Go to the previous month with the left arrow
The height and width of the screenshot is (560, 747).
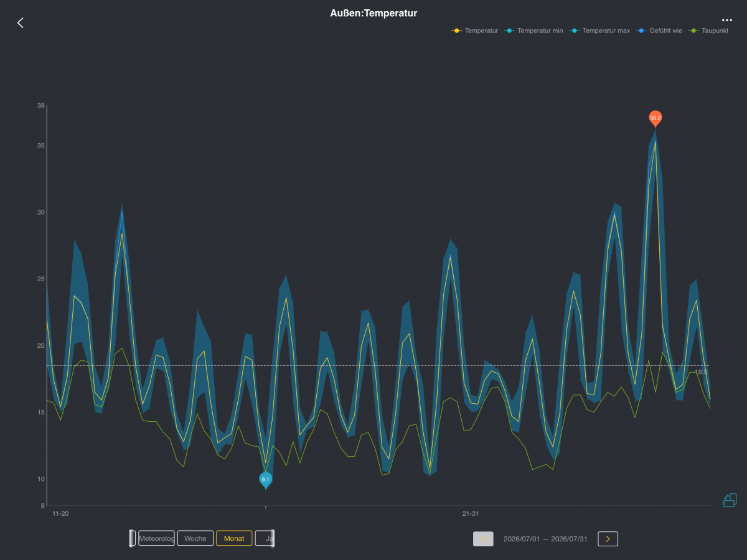(483, 539)
